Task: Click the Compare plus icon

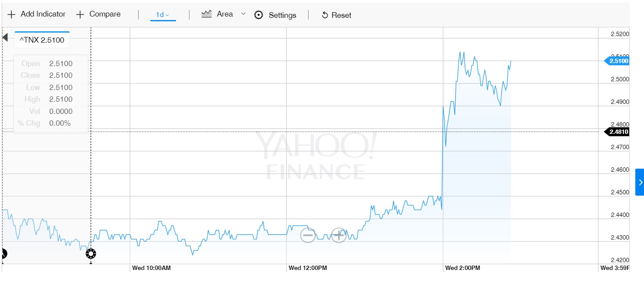Action: [80, 15]
